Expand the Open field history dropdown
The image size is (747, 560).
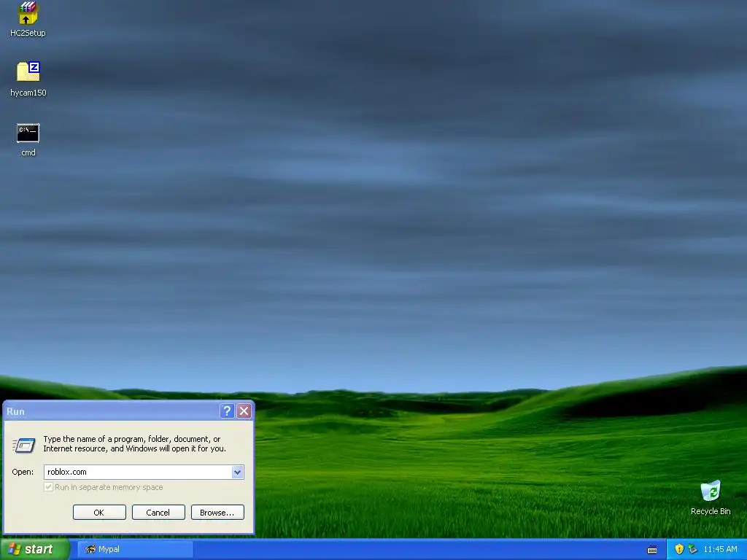pyautogui.click(x=237, y=472)
